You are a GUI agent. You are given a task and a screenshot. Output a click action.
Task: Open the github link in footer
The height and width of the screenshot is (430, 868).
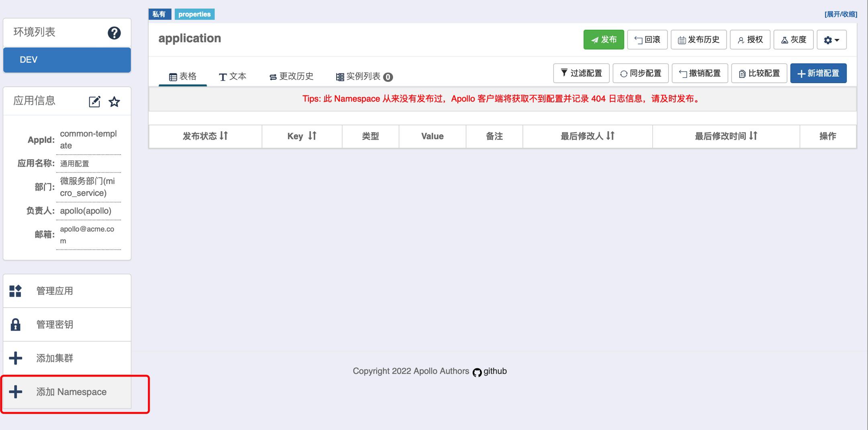click(x=495, y=371)
